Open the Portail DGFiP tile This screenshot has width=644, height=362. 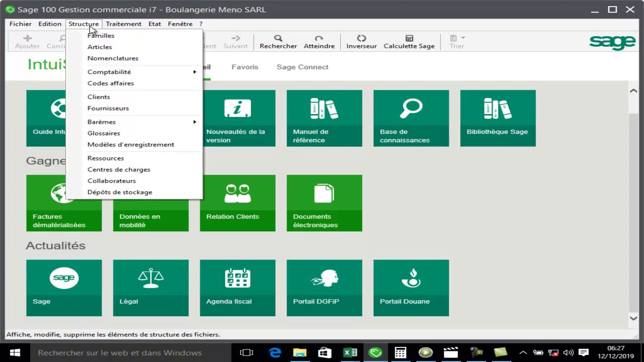324,288
